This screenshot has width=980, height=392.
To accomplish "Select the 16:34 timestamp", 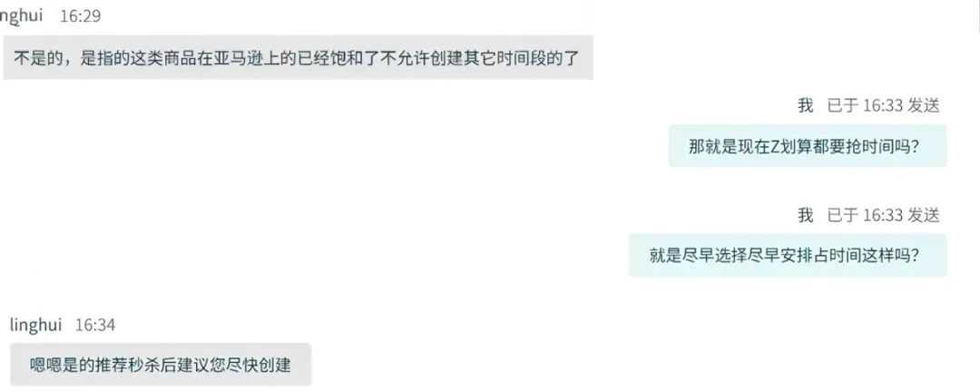I will click(x=95, y=325).
